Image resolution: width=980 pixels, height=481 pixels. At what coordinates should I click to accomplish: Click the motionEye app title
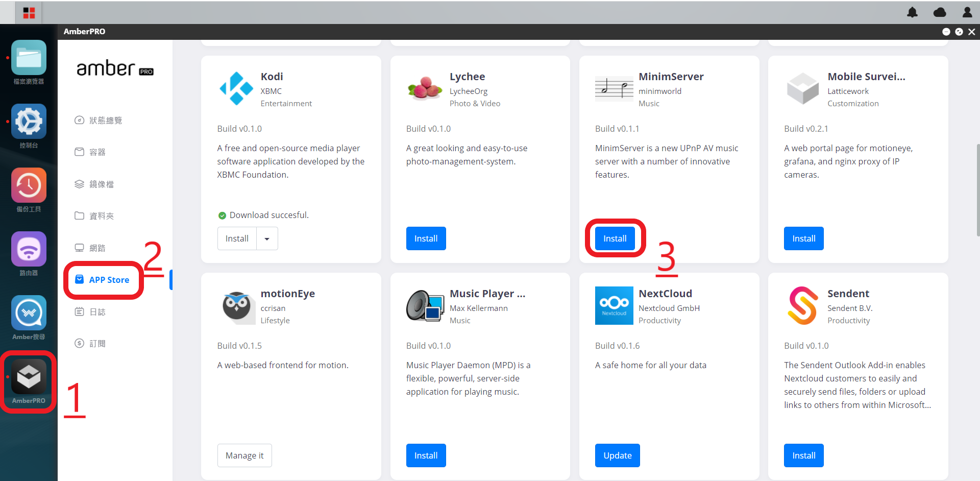(x=288, y=294)
